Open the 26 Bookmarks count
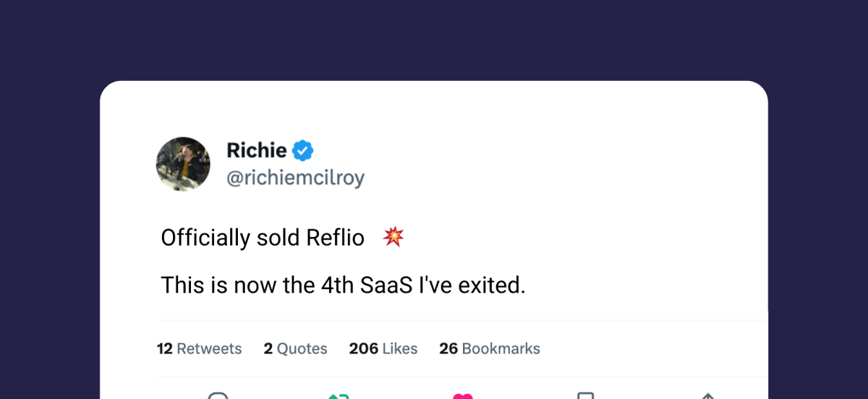 [x=490, y=348]
